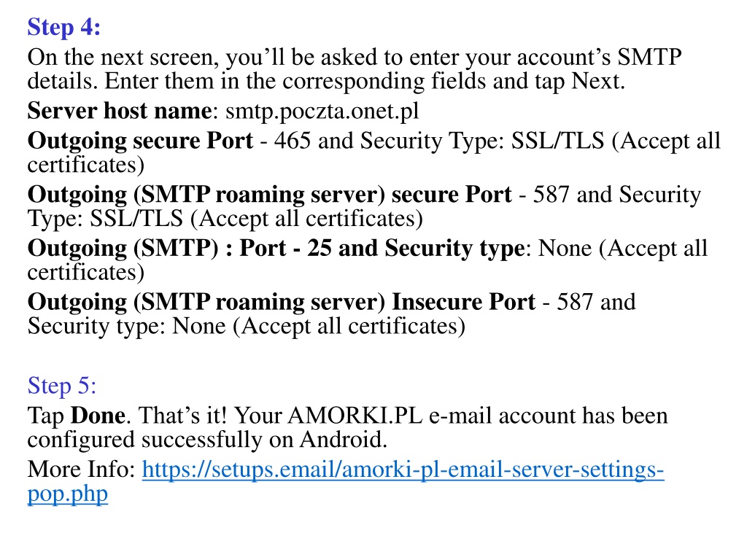Click the smtp.poczta.onet.pl host name text

322,111
